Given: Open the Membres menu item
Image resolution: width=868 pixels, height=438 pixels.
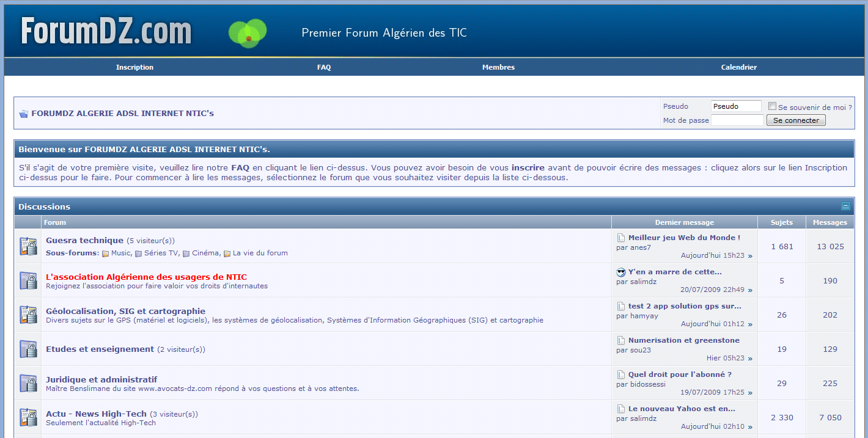Looking at the screenshot, I should 498,67.
